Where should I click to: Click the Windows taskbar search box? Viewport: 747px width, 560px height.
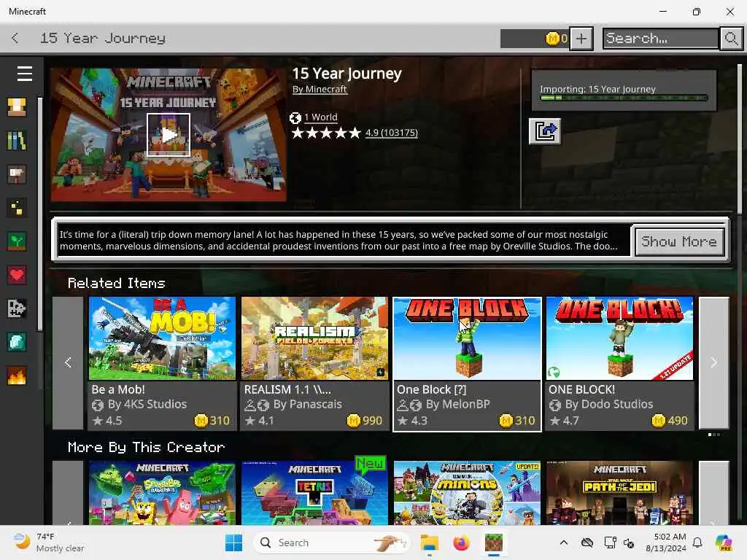click(332, 542)
